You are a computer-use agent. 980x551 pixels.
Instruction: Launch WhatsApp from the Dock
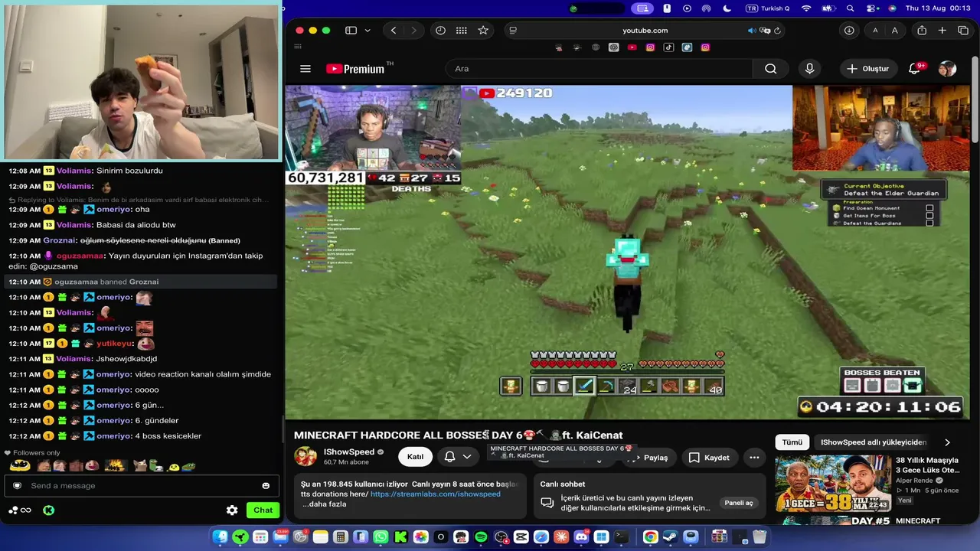tap(381, 537)
